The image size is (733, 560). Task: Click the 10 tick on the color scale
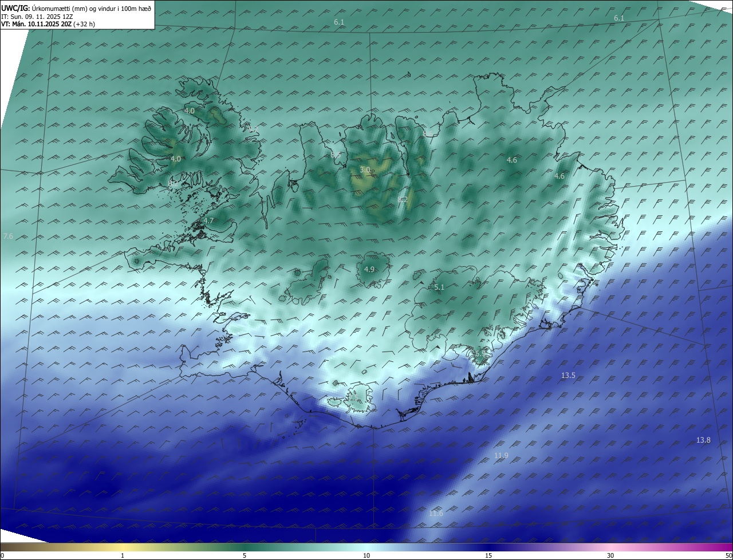coord(366,556)
